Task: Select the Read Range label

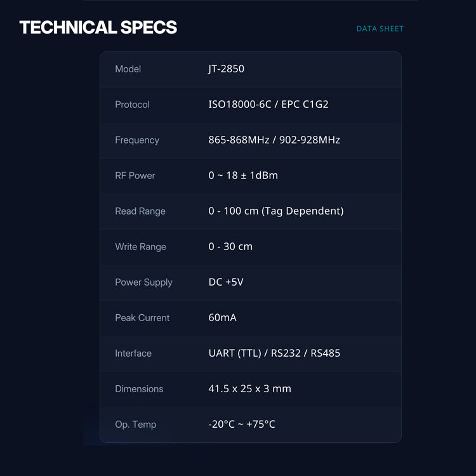Action: 140,211
